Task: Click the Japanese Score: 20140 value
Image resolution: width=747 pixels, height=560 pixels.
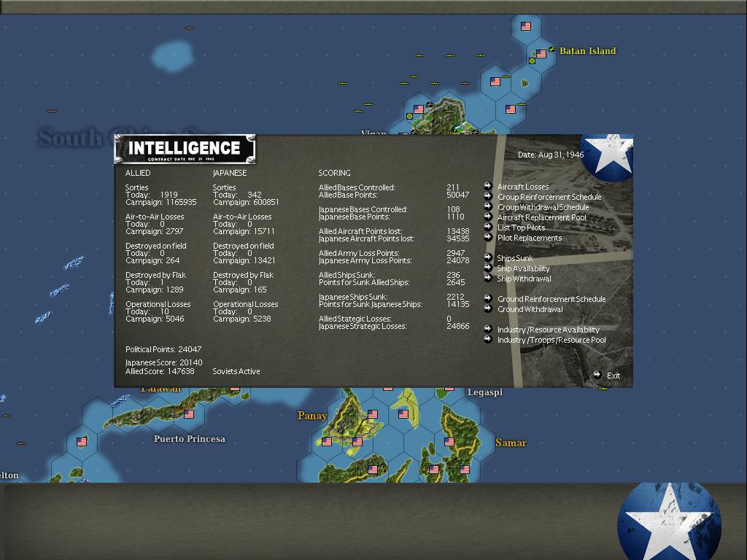Action: point(164,362)
